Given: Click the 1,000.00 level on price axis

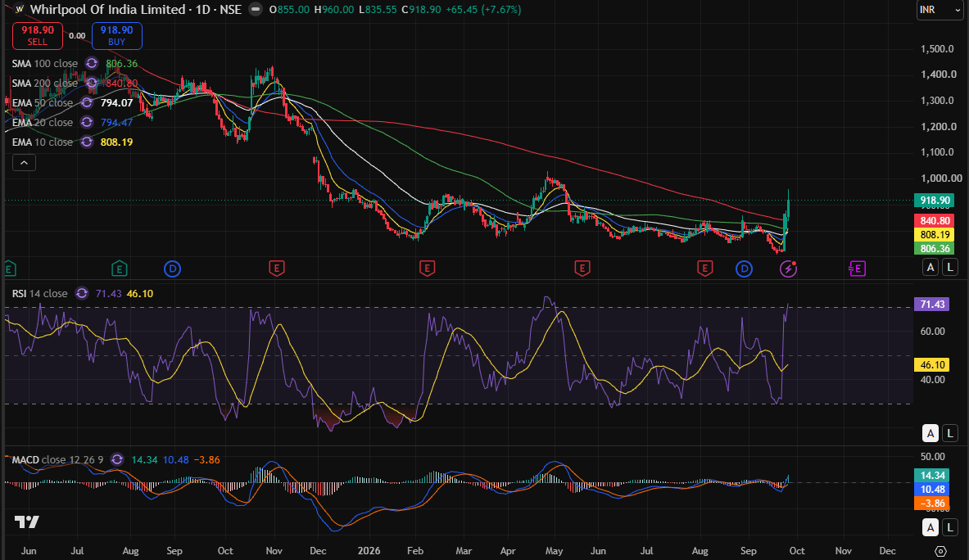Looking at the screenshot, I should click(x=941, y=178).
